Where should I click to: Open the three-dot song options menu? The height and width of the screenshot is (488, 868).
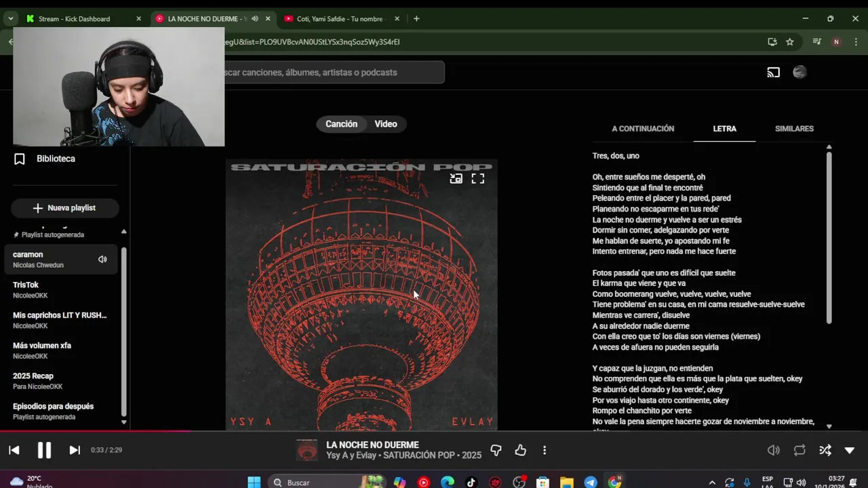[x=545, y=450]
